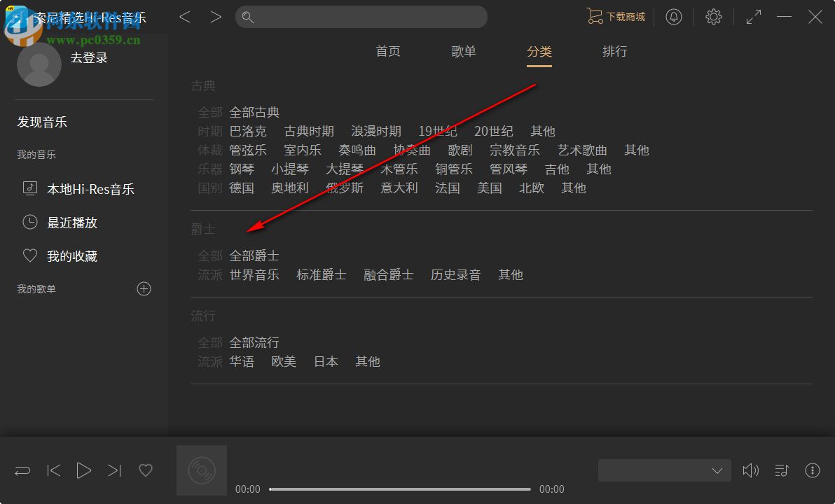Image resolution: width=835 pixels, height=504 pixels.
Task: Open the 下载商城 shopping cart store
Action: (615, 16)
